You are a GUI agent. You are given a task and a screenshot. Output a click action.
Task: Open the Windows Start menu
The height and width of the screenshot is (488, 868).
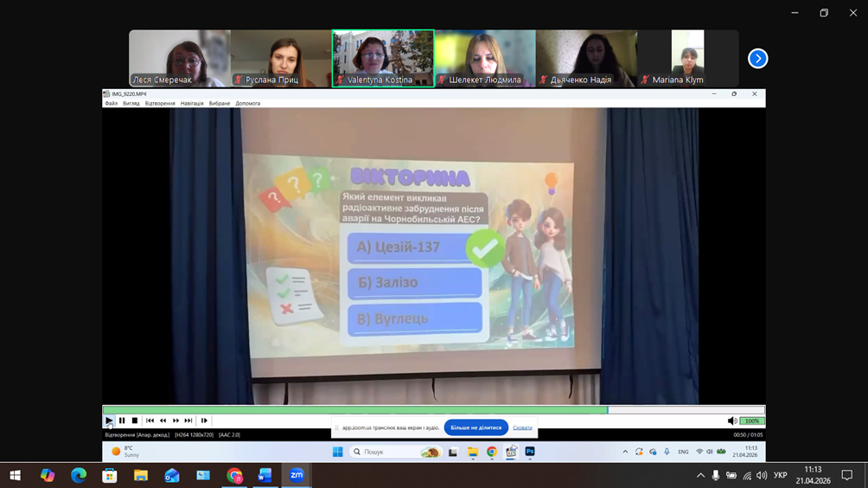click(16, 475)
